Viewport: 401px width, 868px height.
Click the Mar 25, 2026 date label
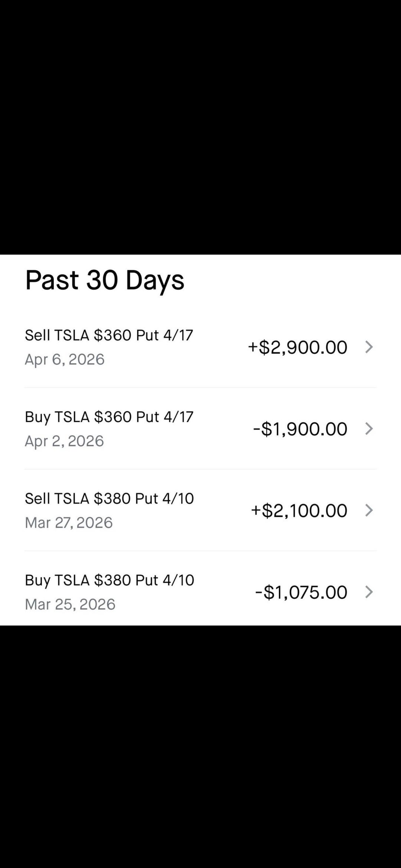(70, 604)
